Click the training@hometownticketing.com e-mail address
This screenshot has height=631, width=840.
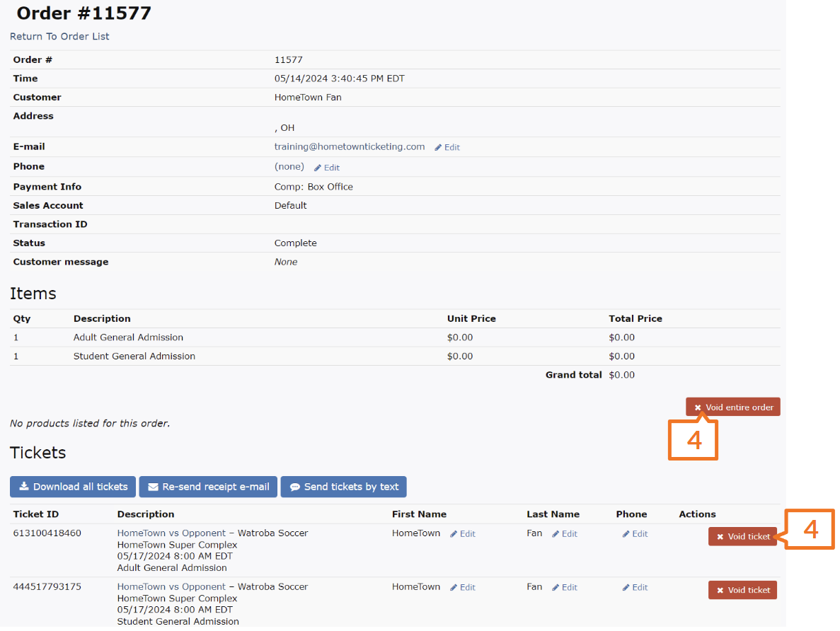point(350,147)
